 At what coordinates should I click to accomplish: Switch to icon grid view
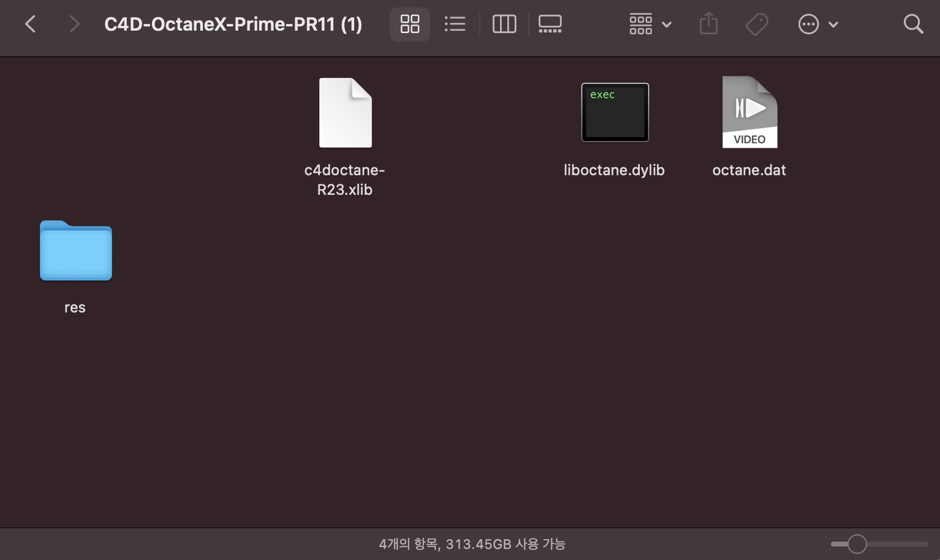point(410,25)
